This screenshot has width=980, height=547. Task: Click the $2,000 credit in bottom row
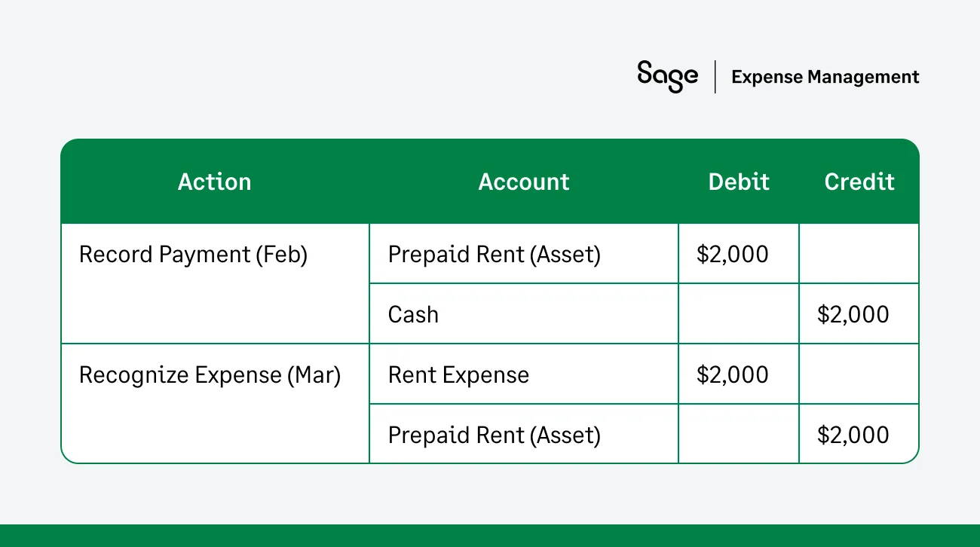(x=853, y=435)
